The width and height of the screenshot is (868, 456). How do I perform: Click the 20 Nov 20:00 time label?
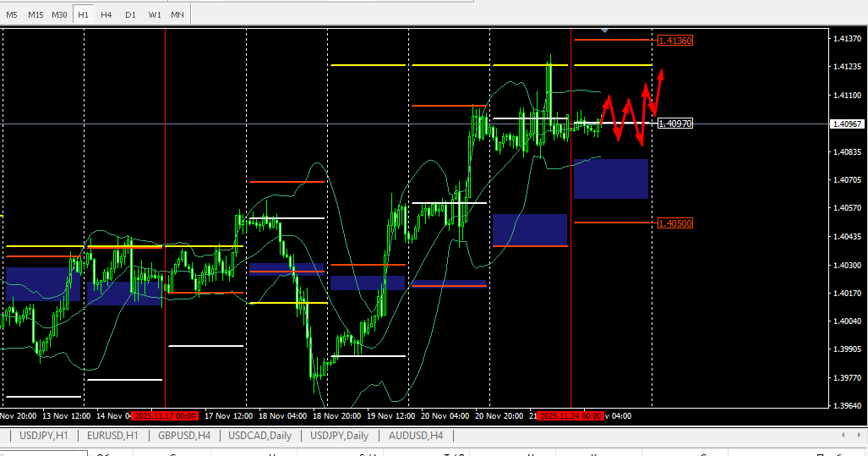click(499, 416)
